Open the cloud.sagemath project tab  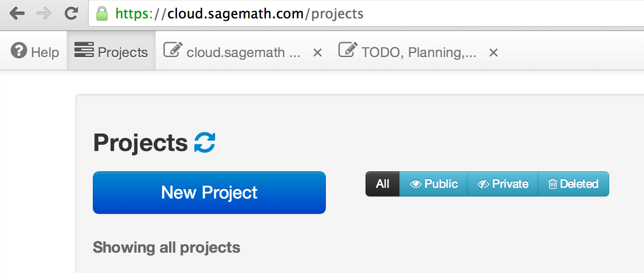[x=243, y=52]
